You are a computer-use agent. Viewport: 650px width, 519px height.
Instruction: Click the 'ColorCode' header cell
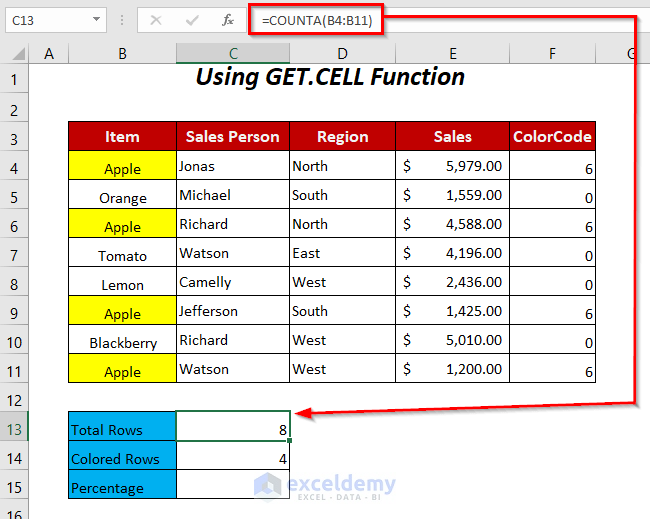pyautogui.click(x=553, y=136)
